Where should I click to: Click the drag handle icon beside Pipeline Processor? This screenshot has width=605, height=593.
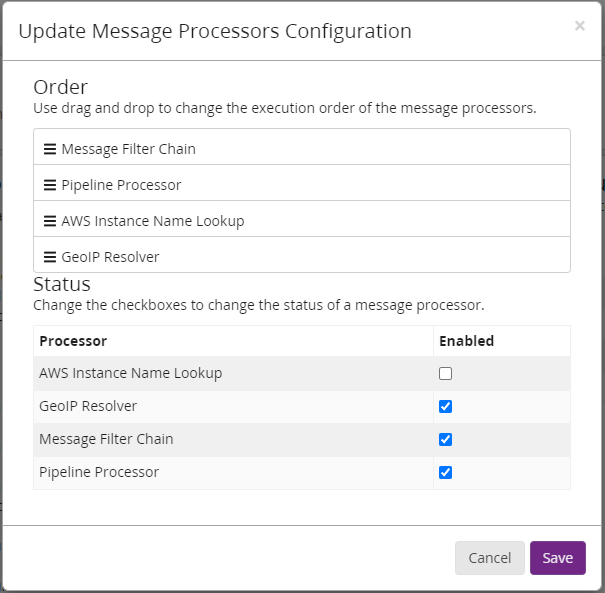[x=50, y=185]
